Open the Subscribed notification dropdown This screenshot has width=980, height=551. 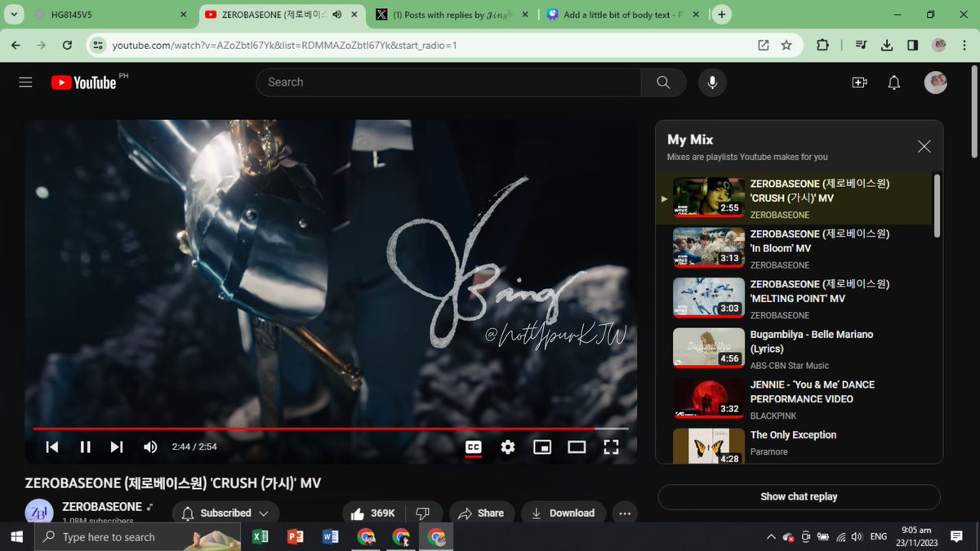pyautogui.click(x=225, y=513)
